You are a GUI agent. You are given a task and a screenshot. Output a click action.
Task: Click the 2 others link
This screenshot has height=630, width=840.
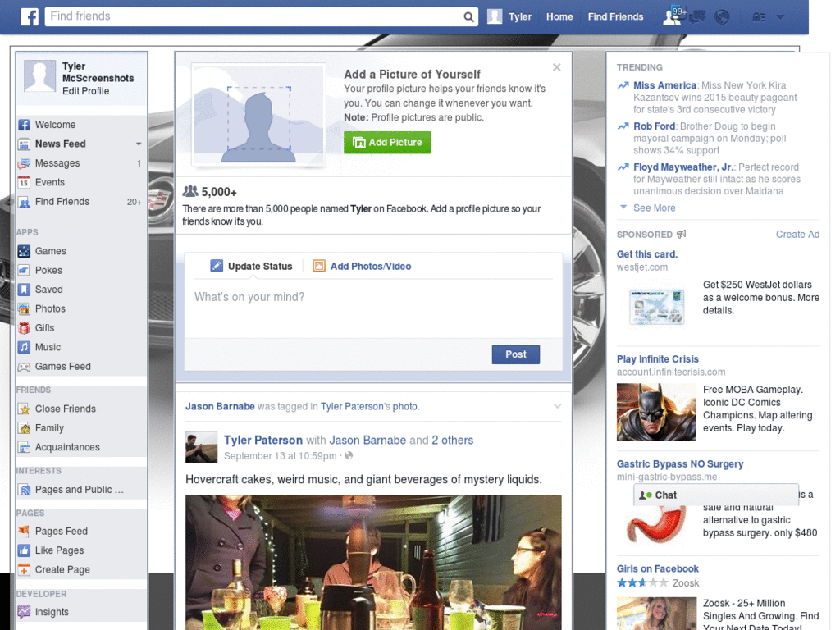[x=453, y=441]
